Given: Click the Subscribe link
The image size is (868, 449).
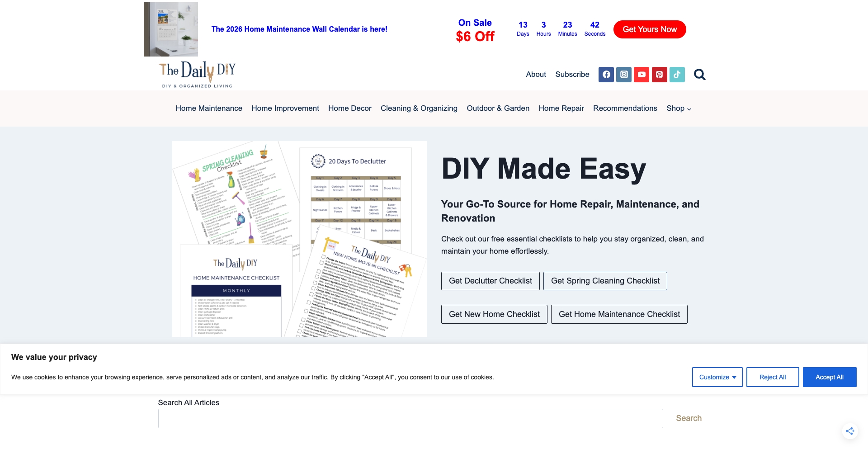Looking at the screenshot, I should click(x=572, y=74).
